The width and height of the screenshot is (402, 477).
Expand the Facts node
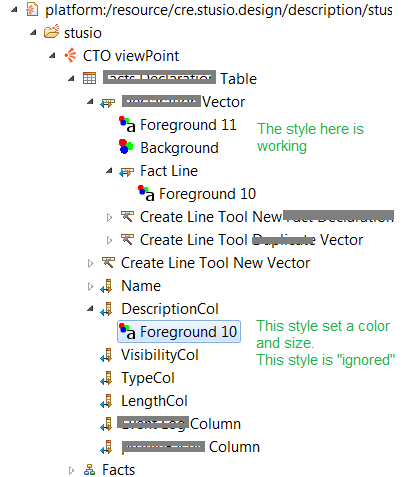(x=71, y=470)
